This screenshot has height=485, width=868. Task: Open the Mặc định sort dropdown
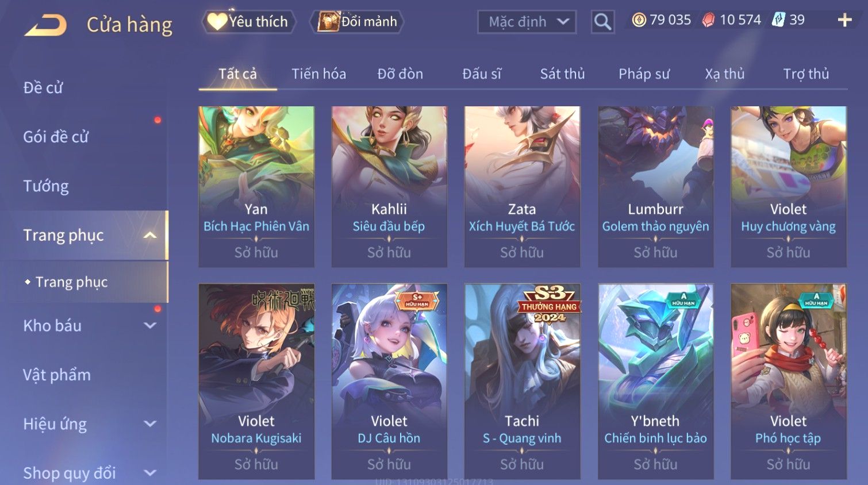[527, 22]
